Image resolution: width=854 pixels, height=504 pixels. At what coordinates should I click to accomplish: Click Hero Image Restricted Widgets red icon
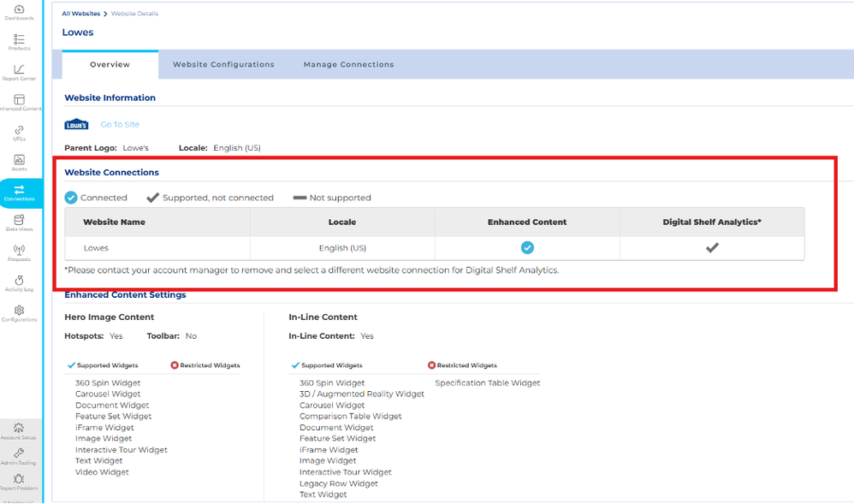(175, 365)
